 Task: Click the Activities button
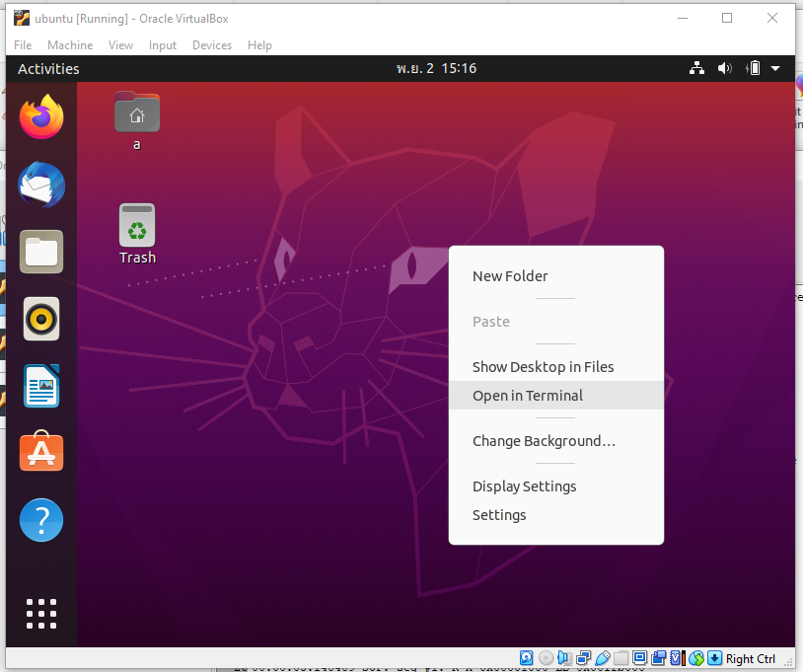coord(48,68)
